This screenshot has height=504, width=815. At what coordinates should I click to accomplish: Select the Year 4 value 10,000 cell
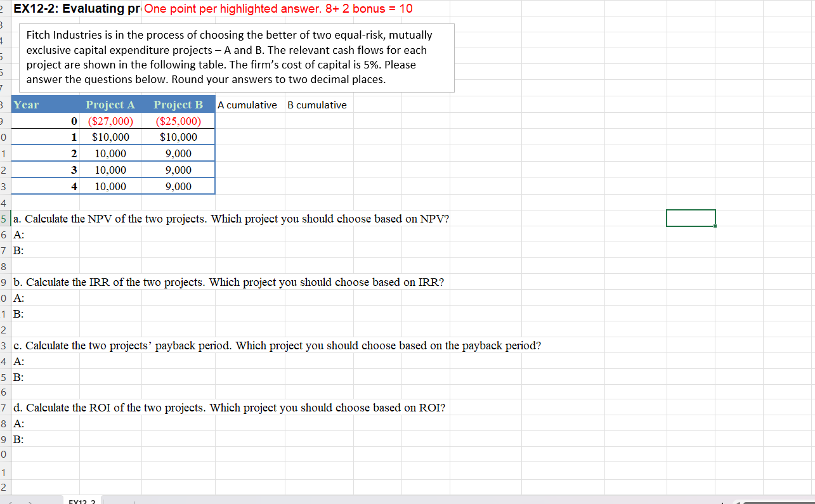pyautogui.click(x=110, y=186)
